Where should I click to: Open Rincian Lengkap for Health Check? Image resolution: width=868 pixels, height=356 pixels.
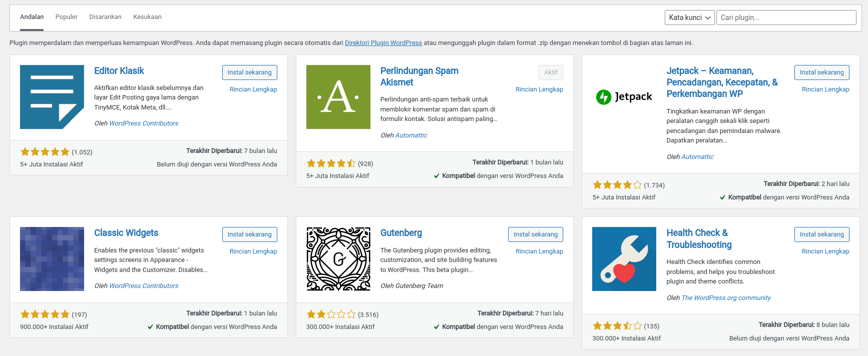point(825,251)
